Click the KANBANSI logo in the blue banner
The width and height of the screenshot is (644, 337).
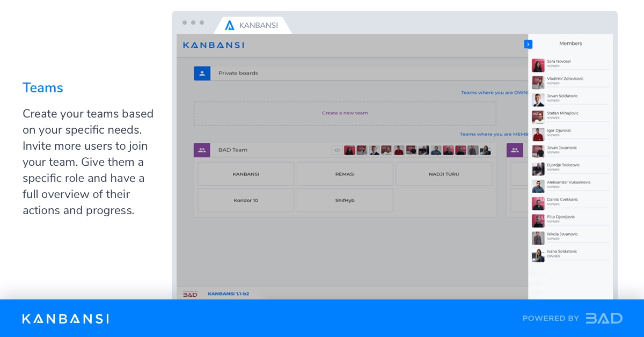(x=65, y=319)
